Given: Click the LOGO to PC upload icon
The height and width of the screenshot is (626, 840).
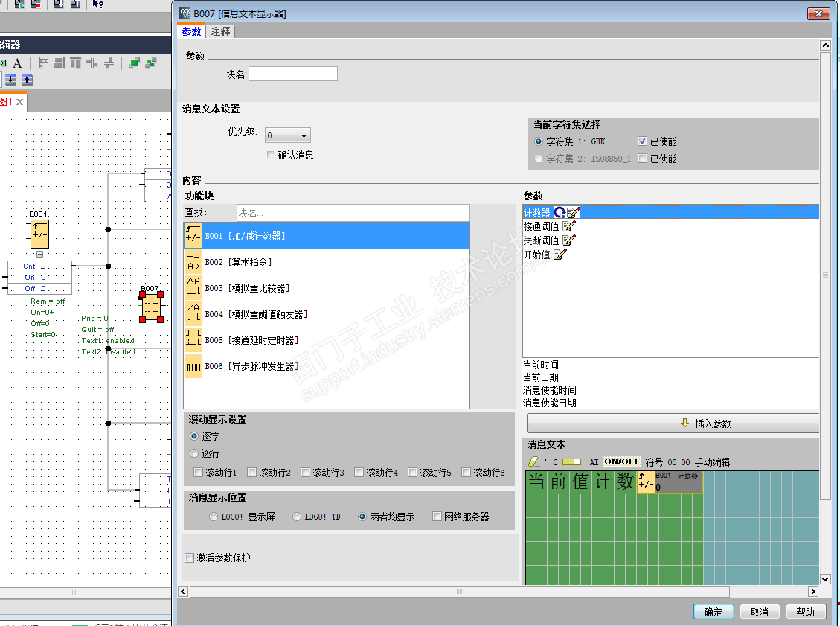Looking at the screenshot, I should [76, 4].
